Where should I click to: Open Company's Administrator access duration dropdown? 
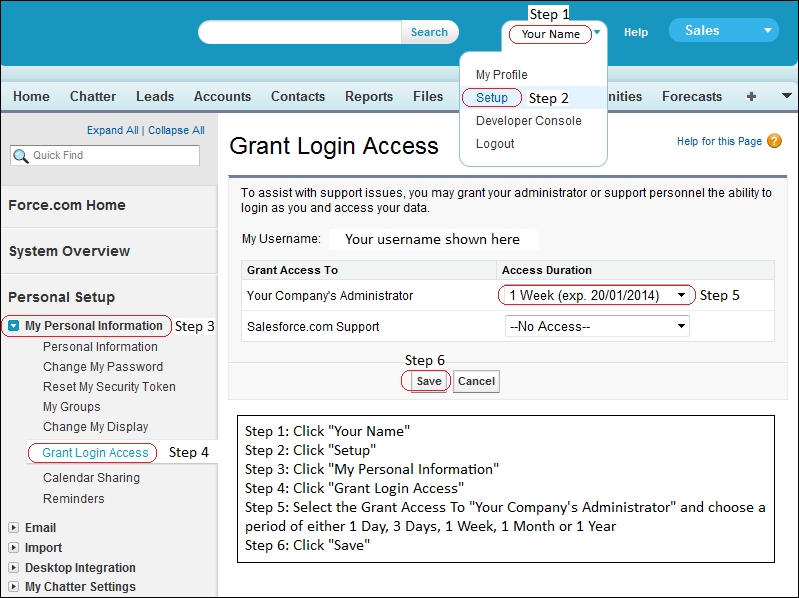click(597, 295)
